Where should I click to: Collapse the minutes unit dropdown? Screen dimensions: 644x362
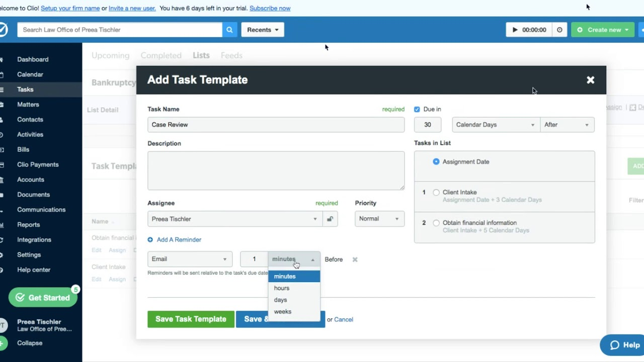tap(294, 259)
